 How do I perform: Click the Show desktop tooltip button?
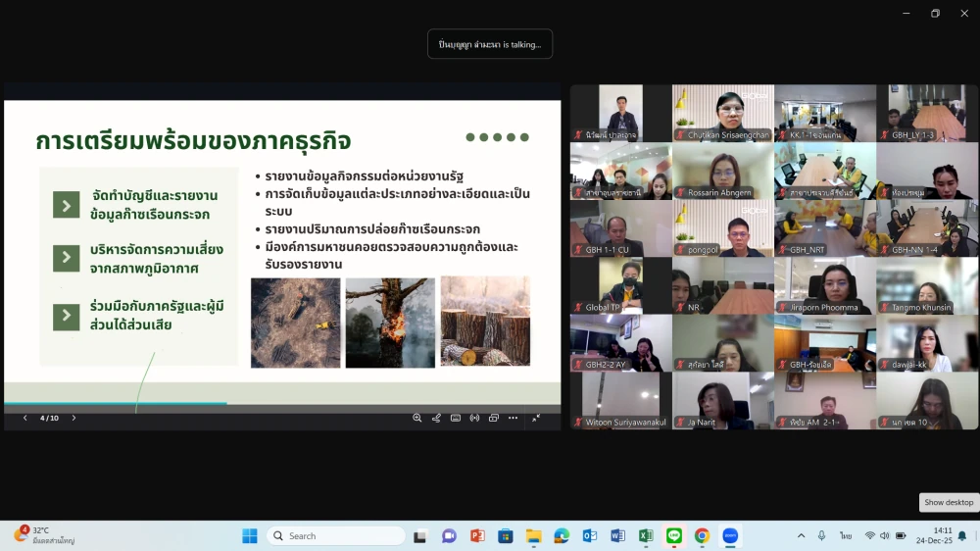(949, 502)
